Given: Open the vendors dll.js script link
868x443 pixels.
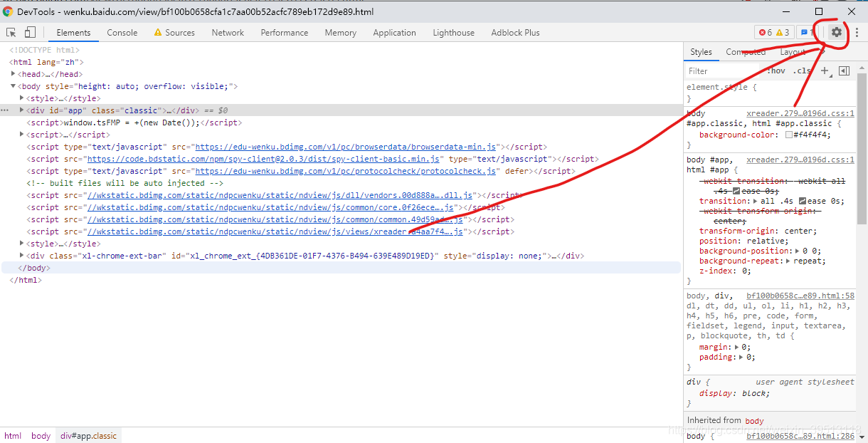Looking at the screenshot, I should [280, 195].
